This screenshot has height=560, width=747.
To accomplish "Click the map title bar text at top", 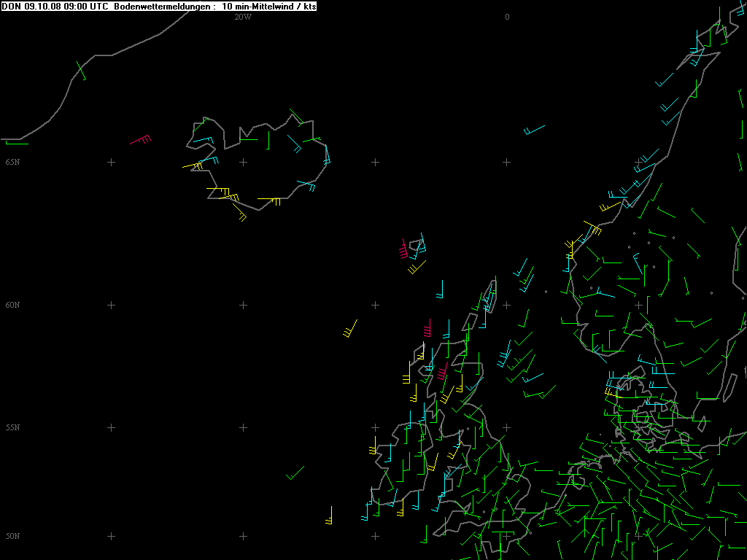I will [158, 6].
